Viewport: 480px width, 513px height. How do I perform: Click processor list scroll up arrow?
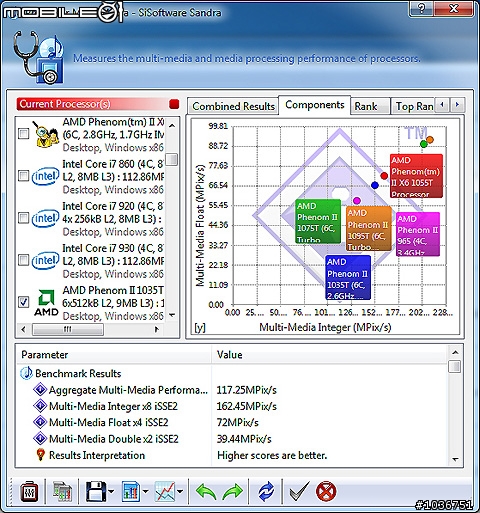pyautogui.click(x=172, y=126)
